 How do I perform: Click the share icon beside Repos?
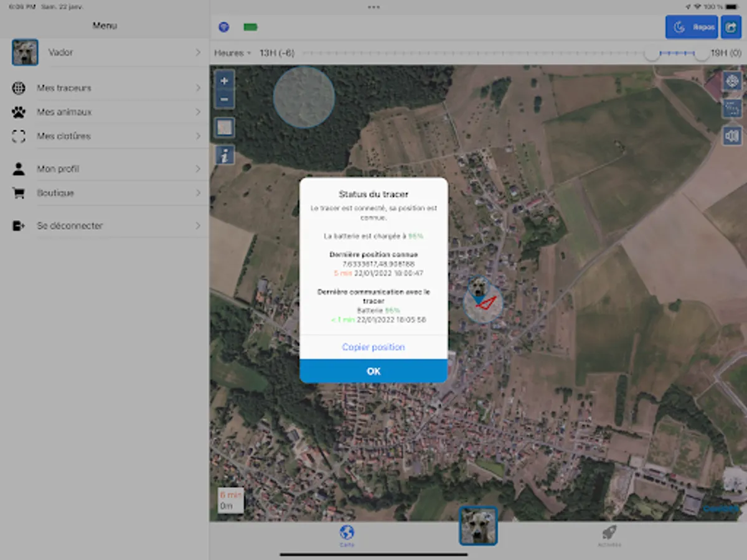[x=731, y=27]
